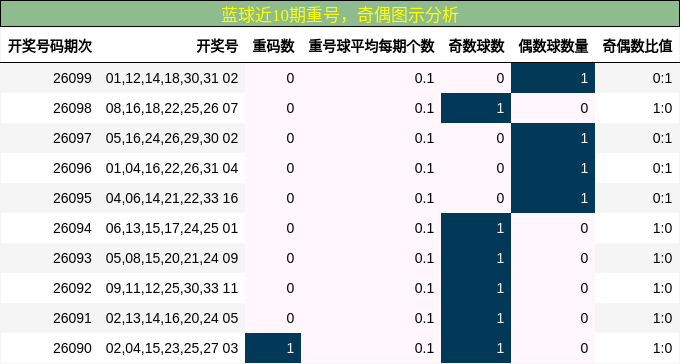Image resolution: width=680 pixels, height=364 pixels.
Task: Click draw numbers 01,12,14,18,30,31 02
Action: (172, 78)
